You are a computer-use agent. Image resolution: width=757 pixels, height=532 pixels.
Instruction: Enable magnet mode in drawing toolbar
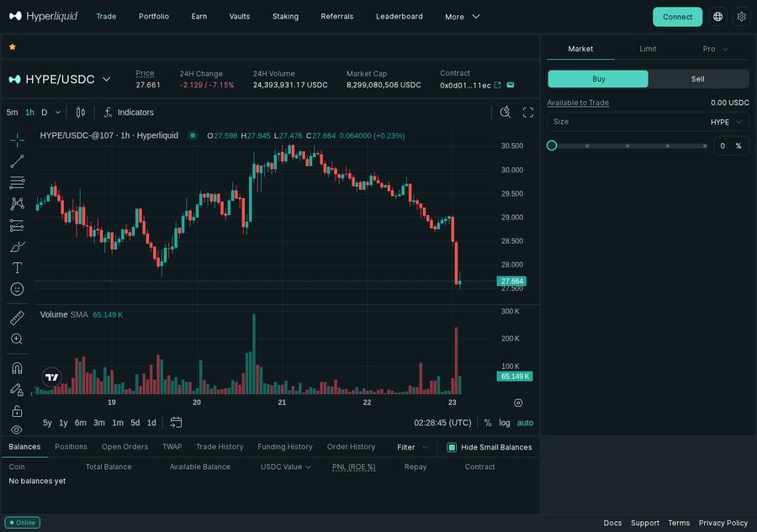point(17,367)
